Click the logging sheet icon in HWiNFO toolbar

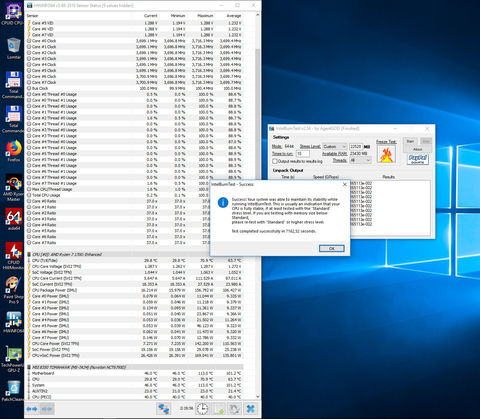pyautogui.click(x=219, y=409)
